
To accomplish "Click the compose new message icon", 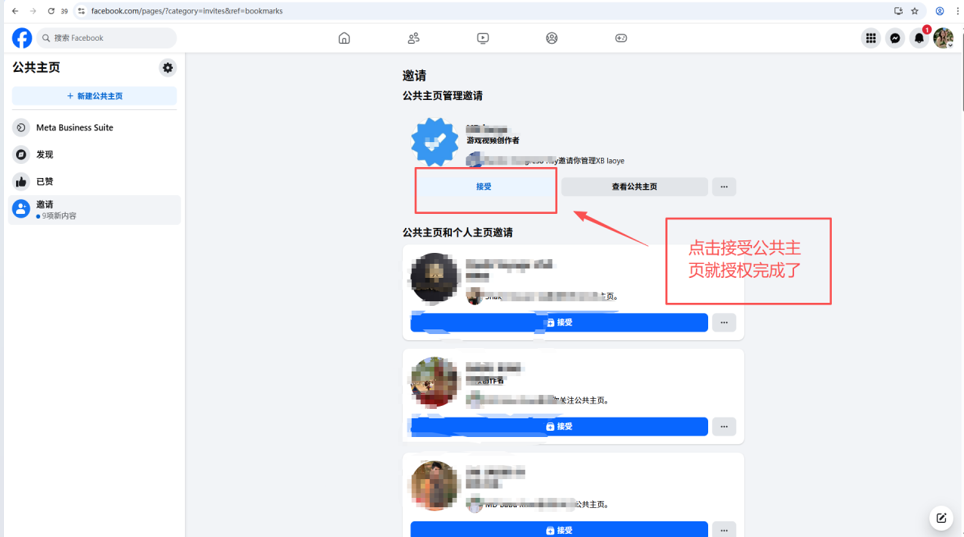I will pos(941,518).
